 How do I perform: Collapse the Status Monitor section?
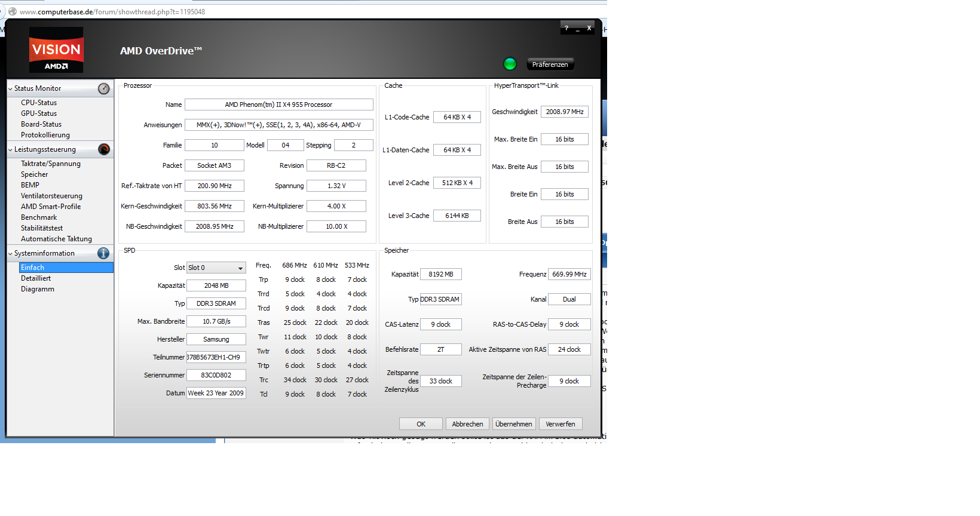click(x=10, y=88)
